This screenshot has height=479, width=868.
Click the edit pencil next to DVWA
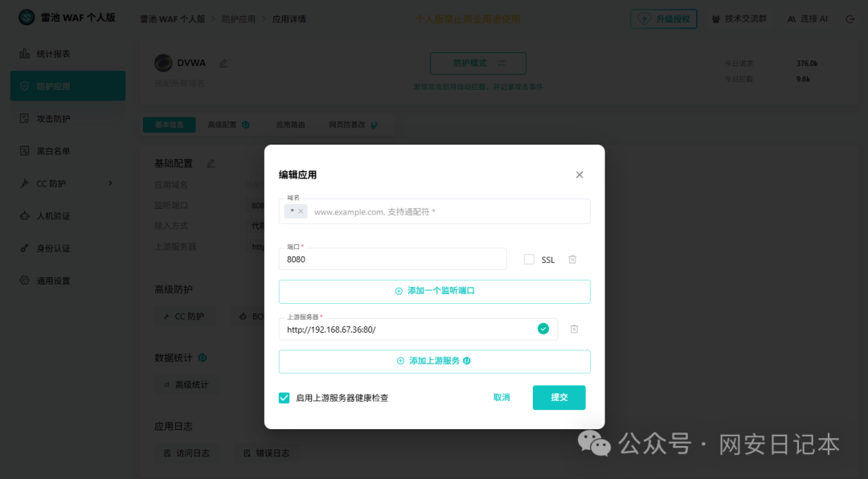click(x=223, y=63)
